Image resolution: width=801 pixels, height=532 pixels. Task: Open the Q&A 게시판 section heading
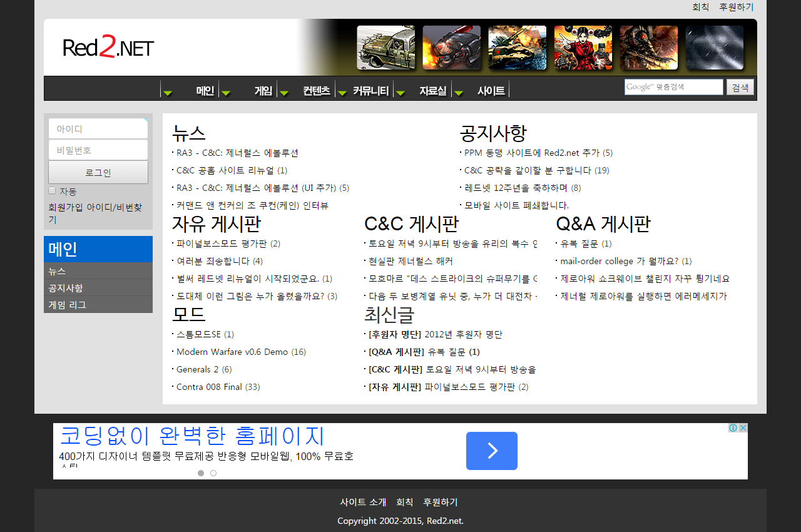(x=603, y=223)
